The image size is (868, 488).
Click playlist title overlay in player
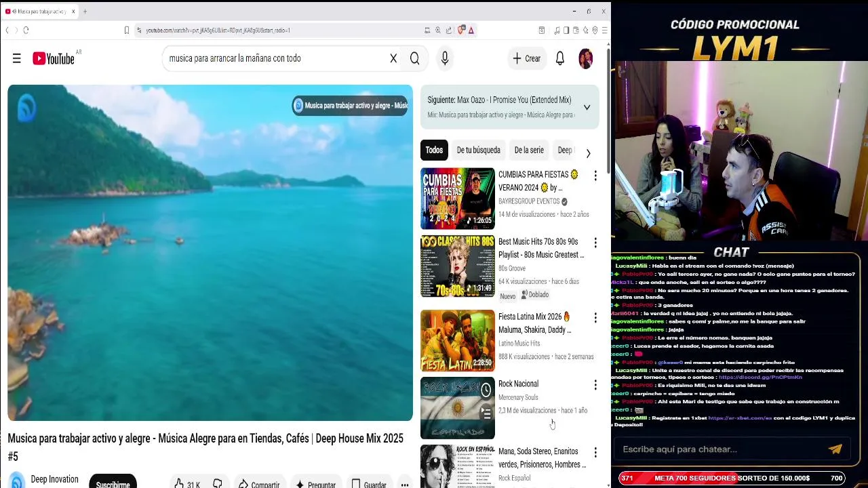click(351, 105)
